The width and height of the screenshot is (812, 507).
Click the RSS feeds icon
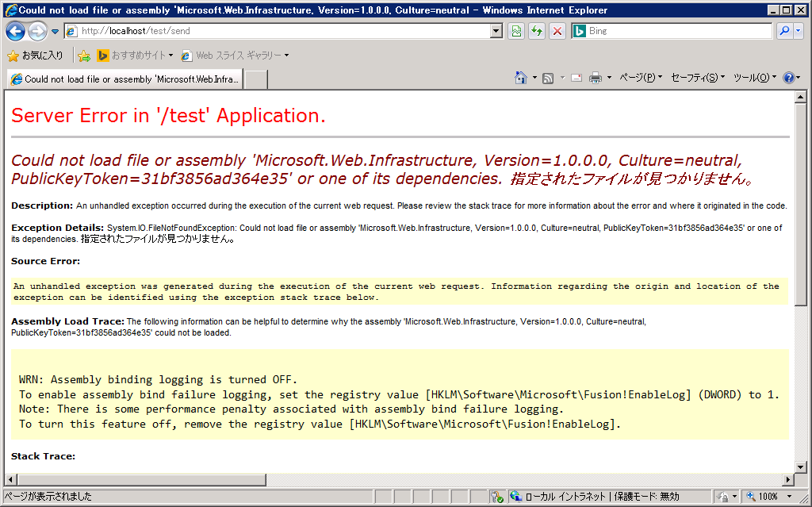pyautogui.click(x=548, y=79)
